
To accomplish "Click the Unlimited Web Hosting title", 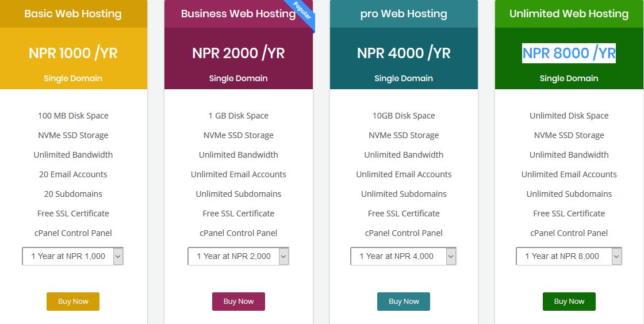I will (x=569, y=14).
